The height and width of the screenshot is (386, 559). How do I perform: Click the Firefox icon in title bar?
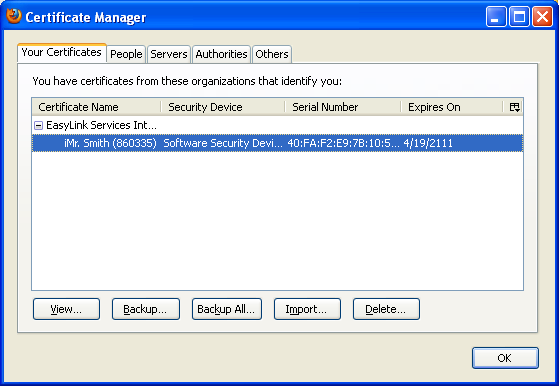pos(14,16)
